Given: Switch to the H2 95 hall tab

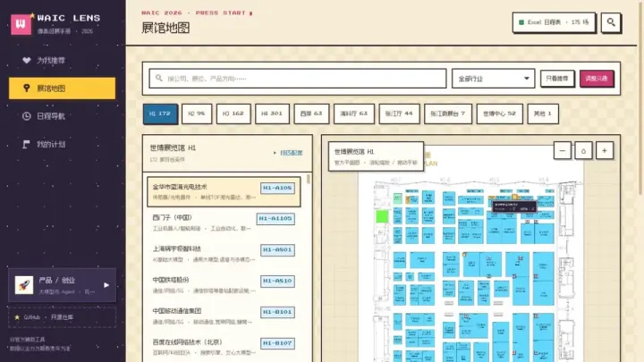Looking at the screenshot, I should point(197,114).
